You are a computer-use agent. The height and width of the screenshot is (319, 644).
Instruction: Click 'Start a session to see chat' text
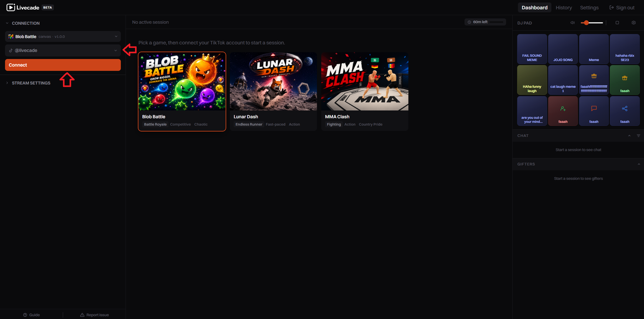coord(578,150)
